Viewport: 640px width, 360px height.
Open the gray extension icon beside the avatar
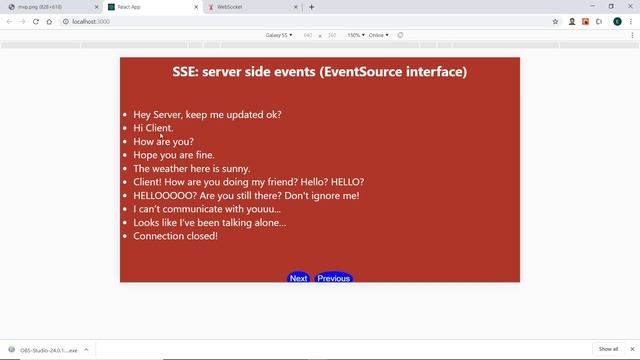coord(599,22)
